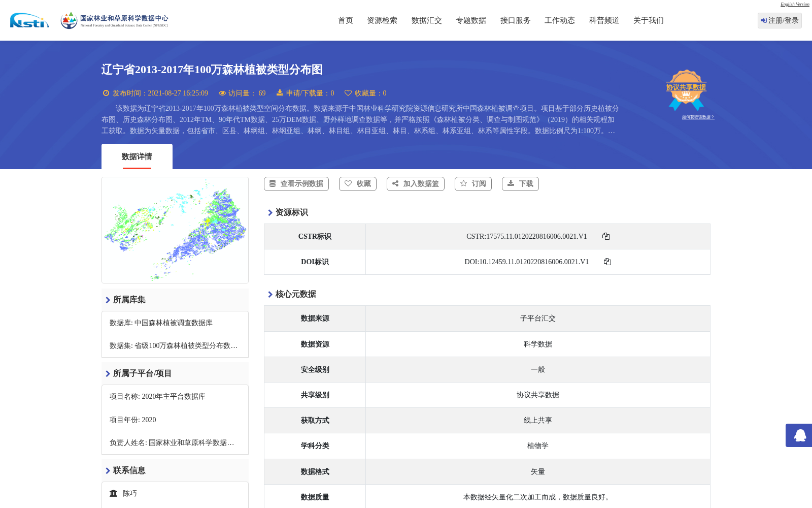Viewport: 812px width, 508px height.
Task: Open 专题数据 menu item
Action: 471,20
